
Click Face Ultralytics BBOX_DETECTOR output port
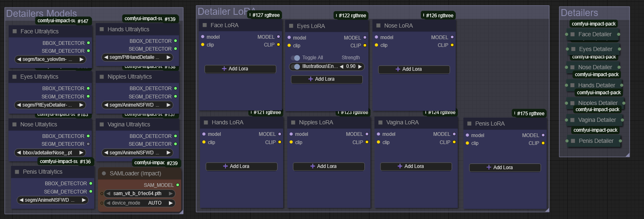pyautogui.click(x=88, y=42)
